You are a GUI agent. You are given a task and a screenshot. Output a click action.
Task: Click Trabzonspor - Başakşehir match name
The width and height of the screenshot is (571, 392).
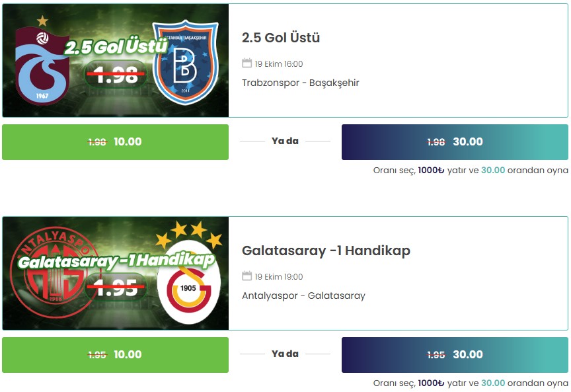[x=301, y=83]
